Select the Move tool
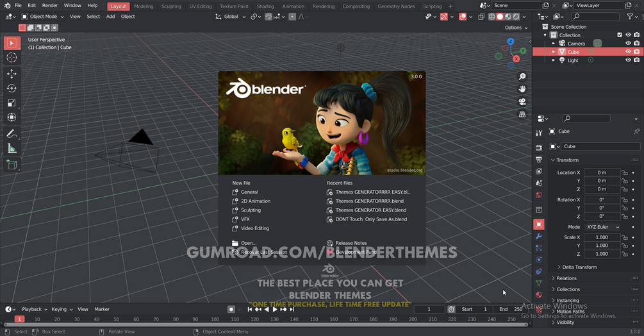This screenshot has width=644, height=336. 12,74
